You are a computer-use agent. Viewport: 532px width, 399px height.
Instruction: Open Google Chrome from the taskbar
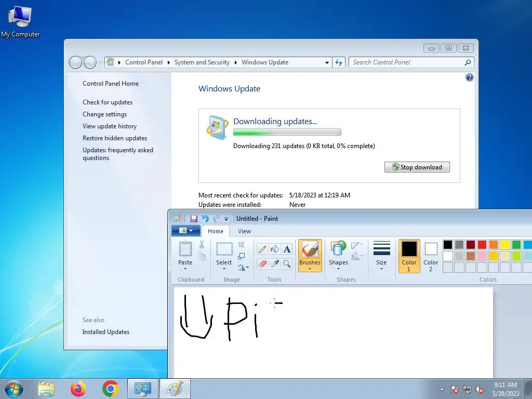coord(110,389)
